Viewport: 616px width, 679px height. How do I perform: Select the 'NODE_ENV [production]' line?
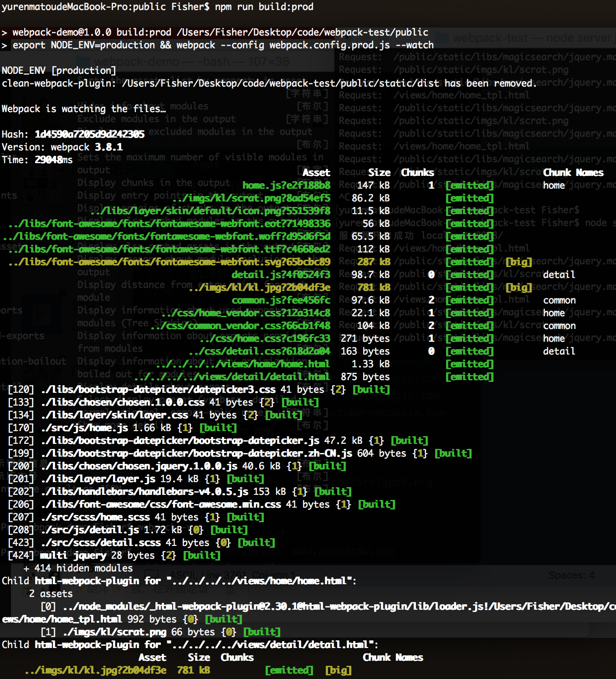coord(59,71)
